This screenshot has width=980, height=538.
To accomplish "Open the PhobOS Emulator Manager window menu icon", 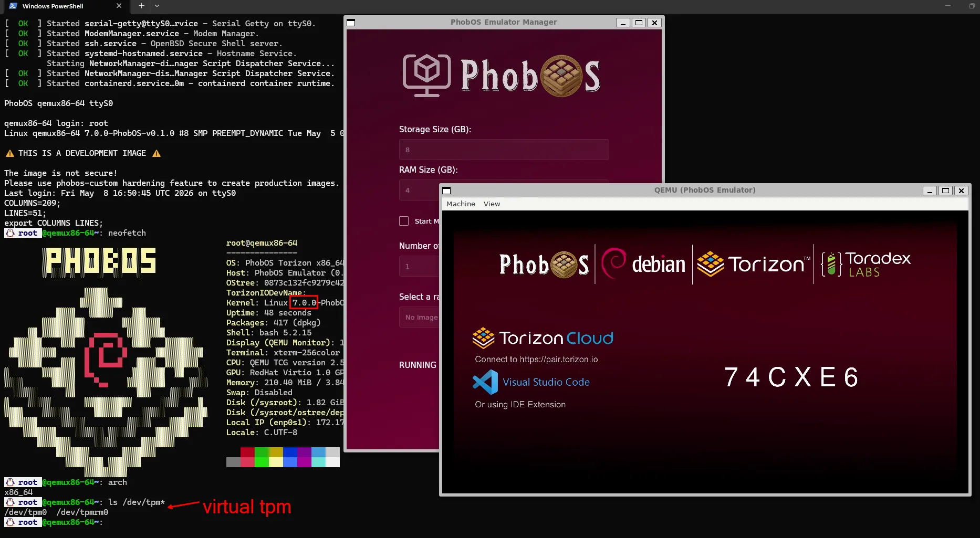I will point(351,23).
